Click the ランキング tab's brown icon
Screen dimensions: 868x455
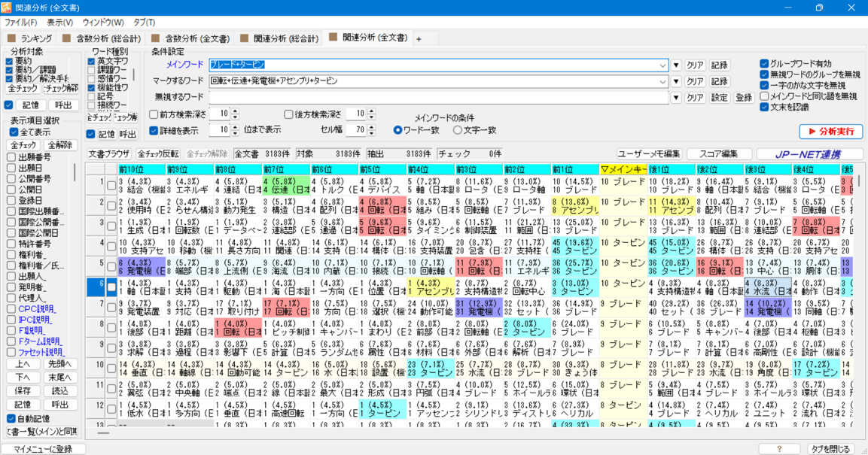pos(11,38)
